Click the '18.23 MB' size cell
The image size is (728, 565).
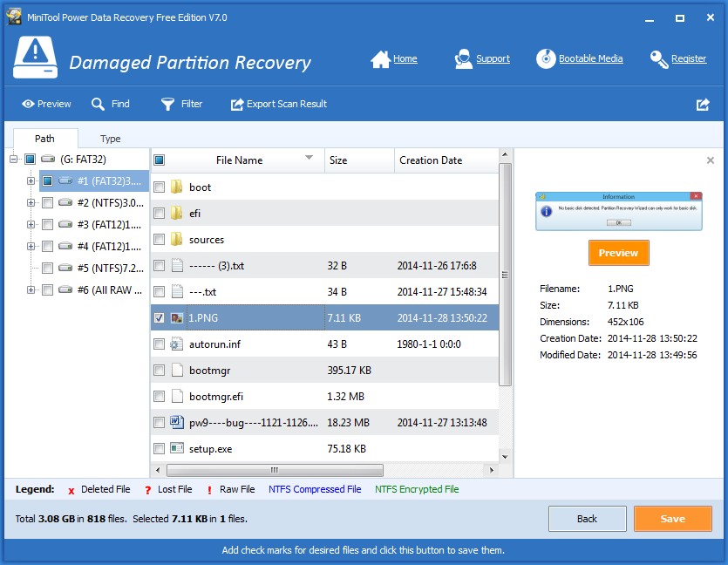[x=348, y=423]
